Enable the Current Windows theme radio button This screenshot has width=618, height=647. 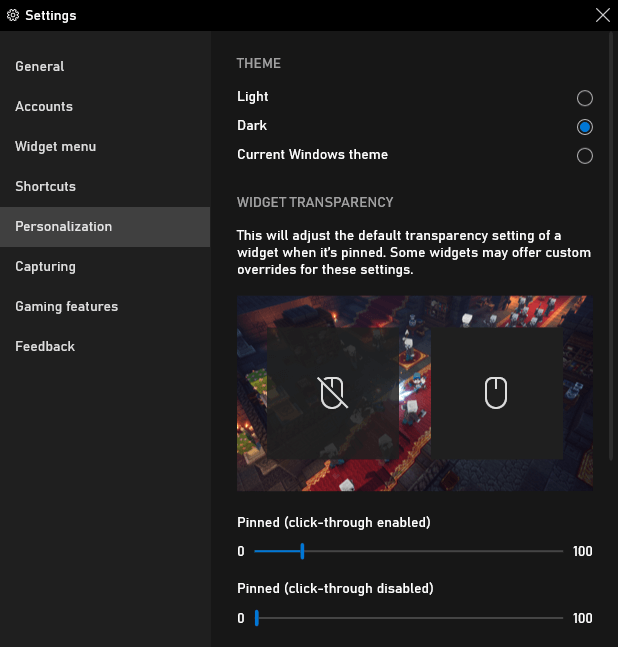click(x=585, y=156)
